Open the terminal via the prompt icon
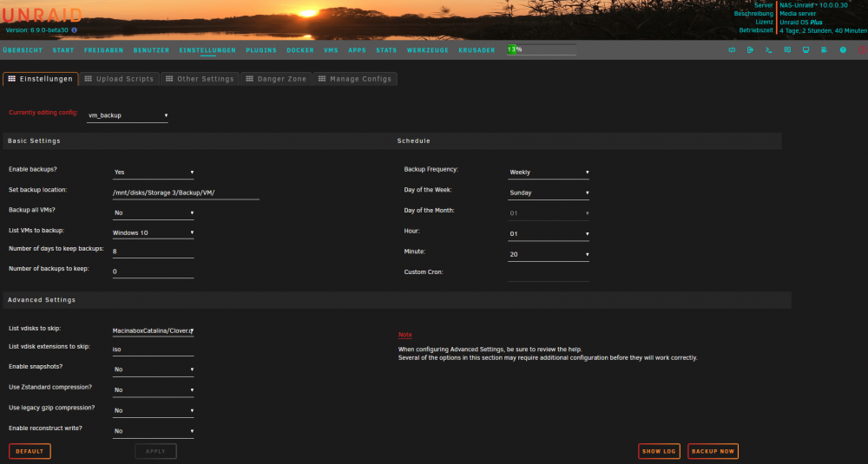Viewport: 868px width, 464px height. (x=768, y=49)
